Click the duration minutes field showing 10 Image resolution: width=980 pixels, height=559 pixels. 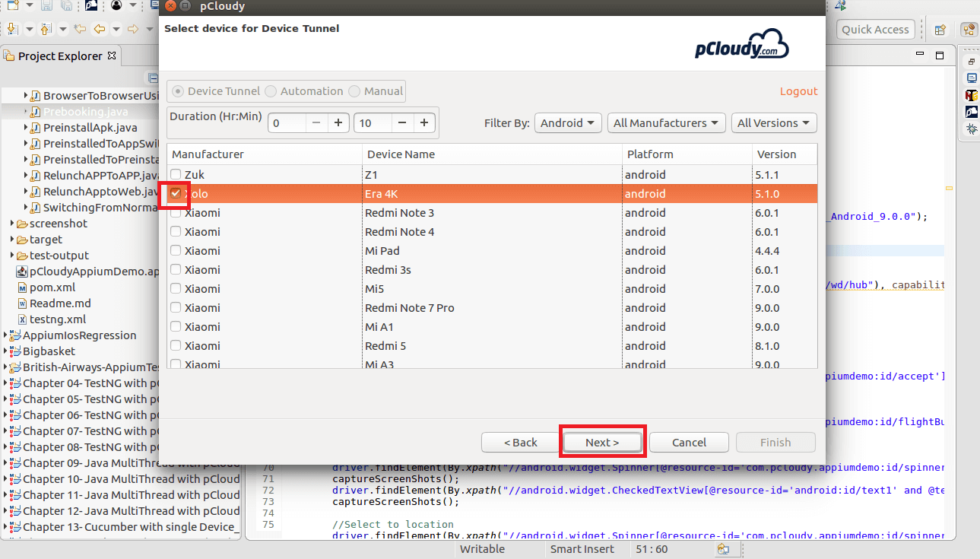373,123
